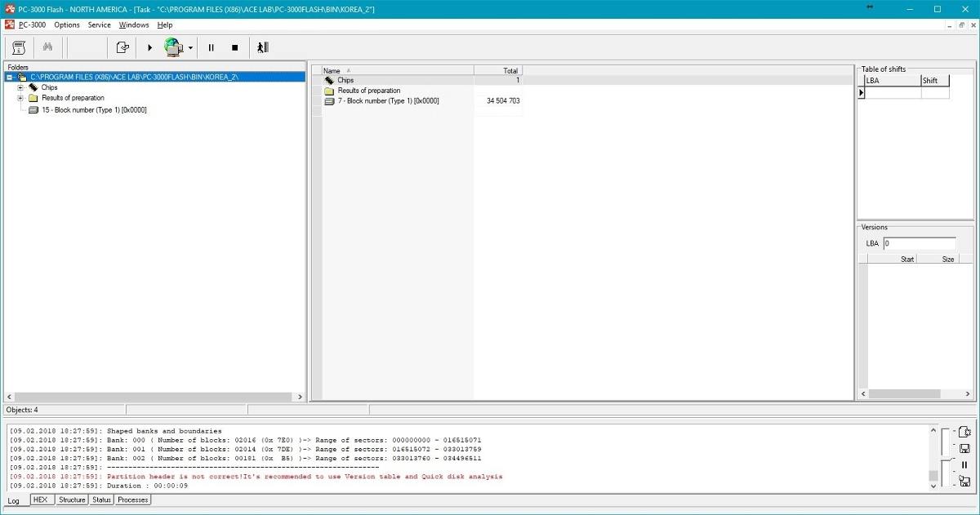Click the folder icon of Results of preparation in tree
This screenshot has height=515, width=980.
point(33,98)
